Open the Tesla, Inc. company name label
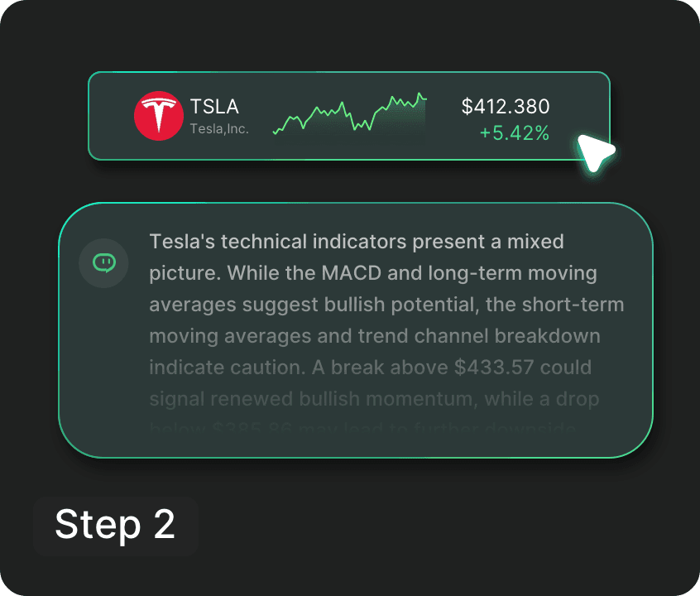700x596 pixels. (218, 127)
